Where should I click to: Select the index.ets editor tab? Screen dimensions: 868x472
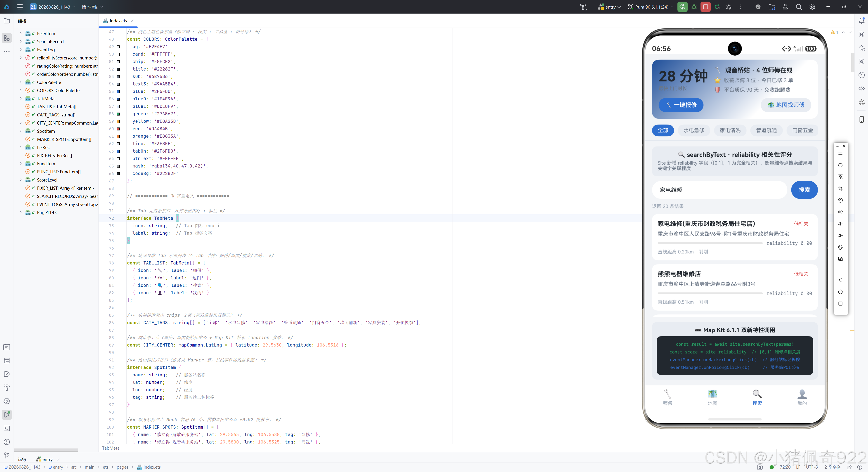118,21
